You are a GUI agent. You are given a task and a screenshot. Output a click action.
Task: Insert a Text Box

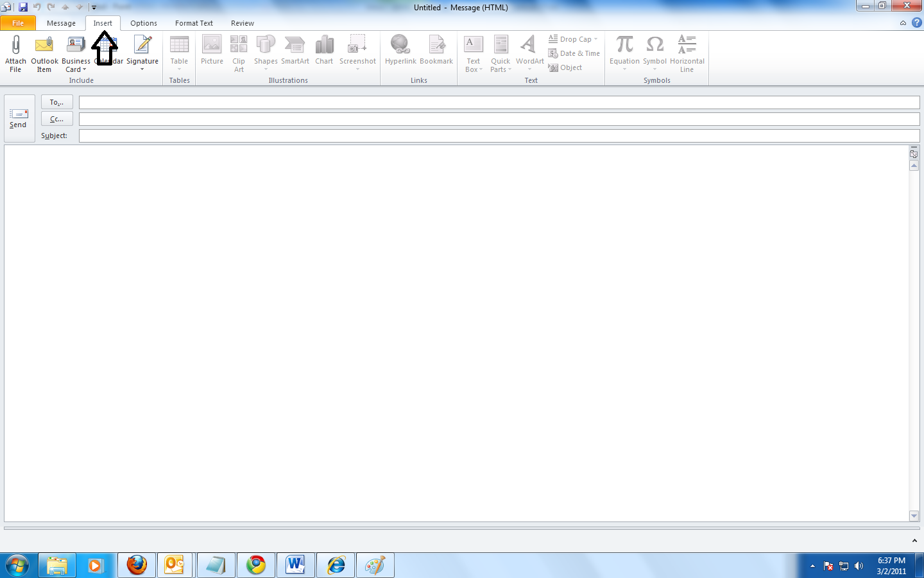(x=474, y=54)
